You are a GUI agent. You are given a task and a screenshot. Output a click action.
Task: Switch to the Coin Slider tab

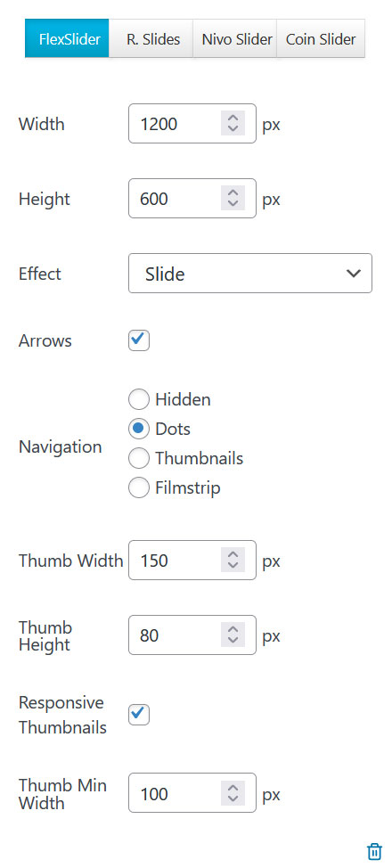click(321, 38)
